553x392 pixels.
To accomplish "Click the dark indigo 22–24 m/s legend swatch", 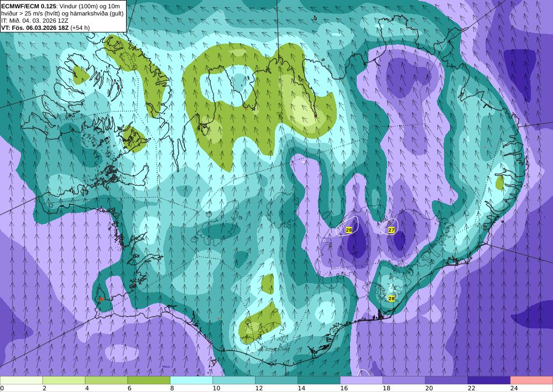I will [x=489, y=380].
